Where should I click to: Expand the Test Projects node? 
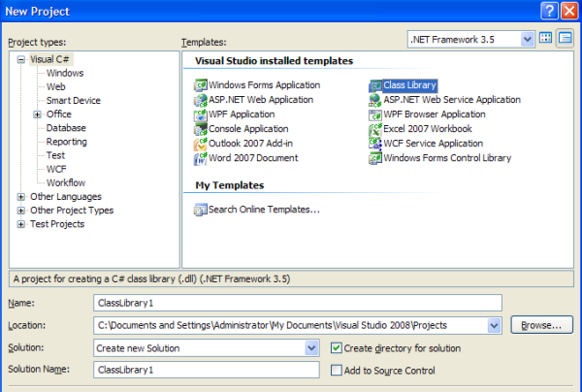(21, 224)
